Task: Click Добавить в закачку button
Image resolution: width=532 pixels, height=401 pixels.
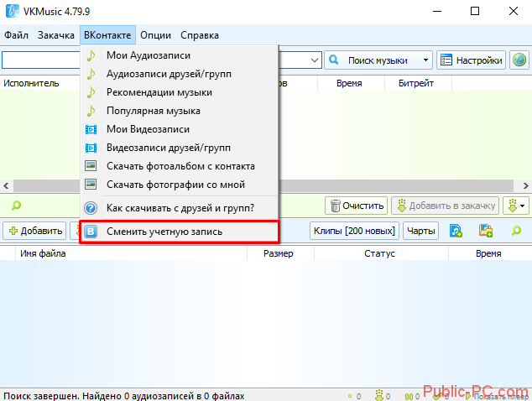Action: 445,206
